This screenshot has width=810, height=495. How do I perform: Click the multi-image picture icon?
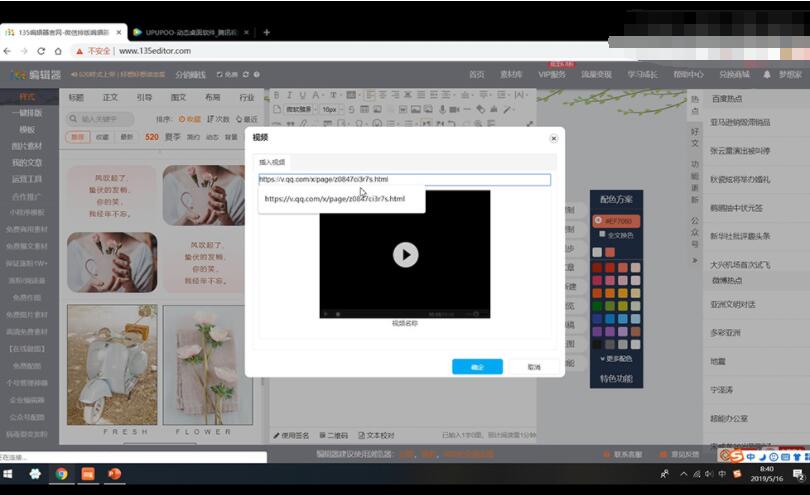point(428,109)
